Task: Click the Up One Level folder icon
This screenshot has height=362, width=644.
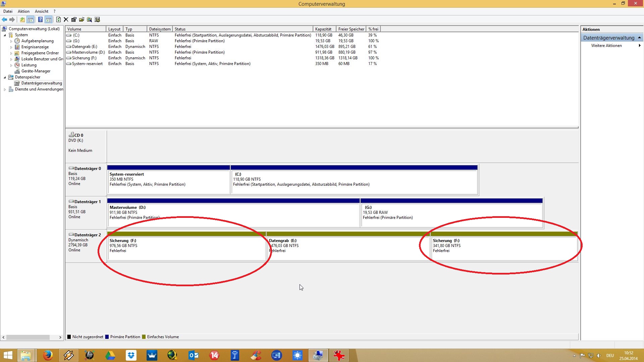Action: pos(22,19)
